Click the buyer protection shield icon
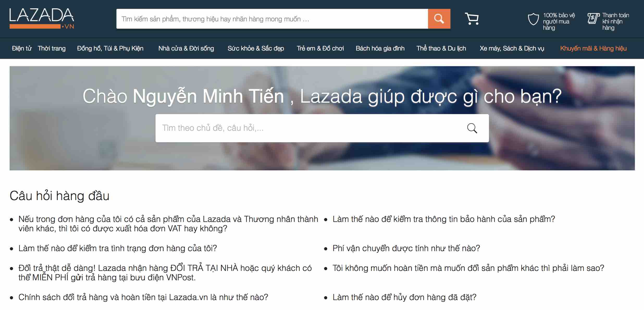Image resolution: width=644 pixels, height=310 pixels. 533,19
